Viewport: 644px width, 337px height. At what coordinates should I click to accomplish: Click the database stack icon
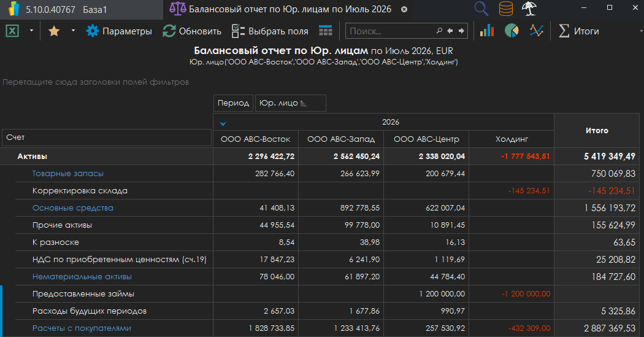[506, 9]
